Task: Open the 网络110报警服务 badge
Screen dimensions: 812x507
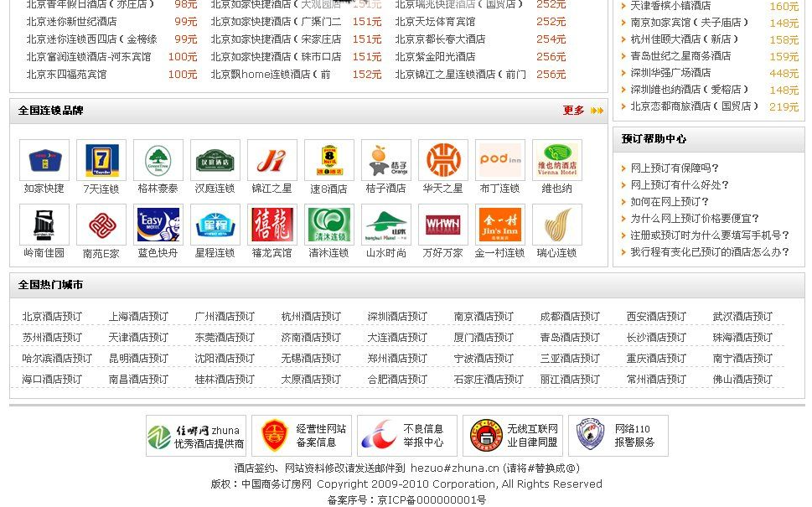Action: (618, 436)
